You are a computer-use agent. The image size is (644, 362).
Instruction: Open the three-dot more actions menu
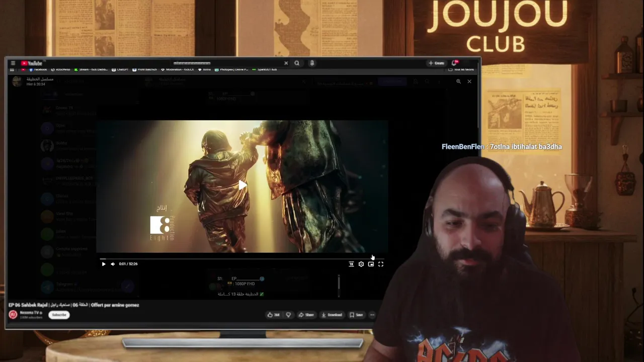coord(372,315)
